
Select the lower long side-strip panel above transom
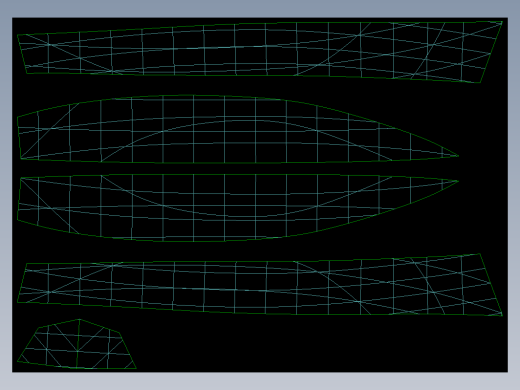coord(260,284)
